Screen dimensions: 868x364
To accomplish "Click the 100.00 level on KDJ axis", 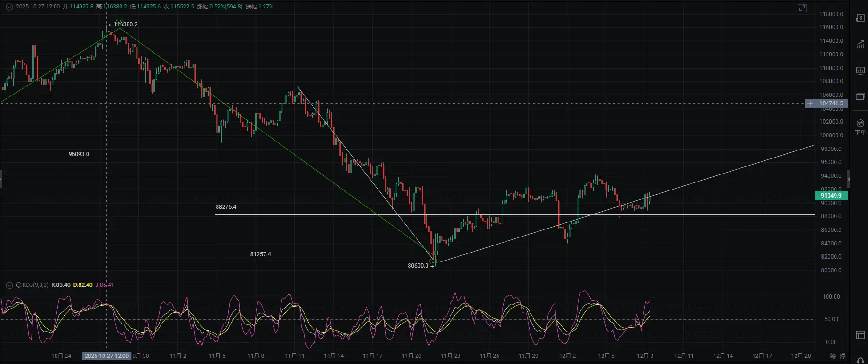I will click(x=831, y=297).
